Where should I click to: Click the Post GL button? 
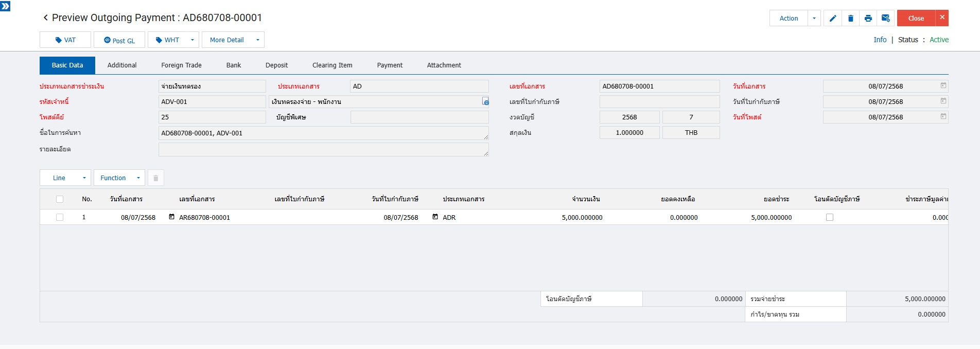click(119, 40)
